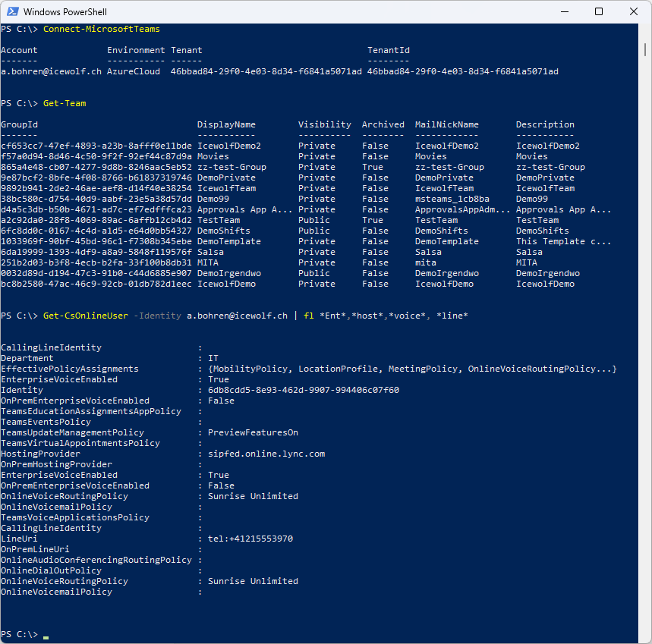Click the PowerShell icon in title bar

[11, 12]
